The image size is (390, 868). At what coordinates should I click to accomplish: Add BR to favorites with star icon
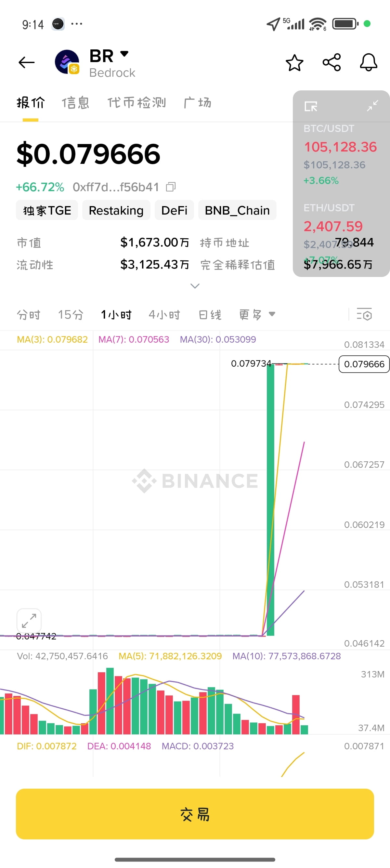coord(294,63)
